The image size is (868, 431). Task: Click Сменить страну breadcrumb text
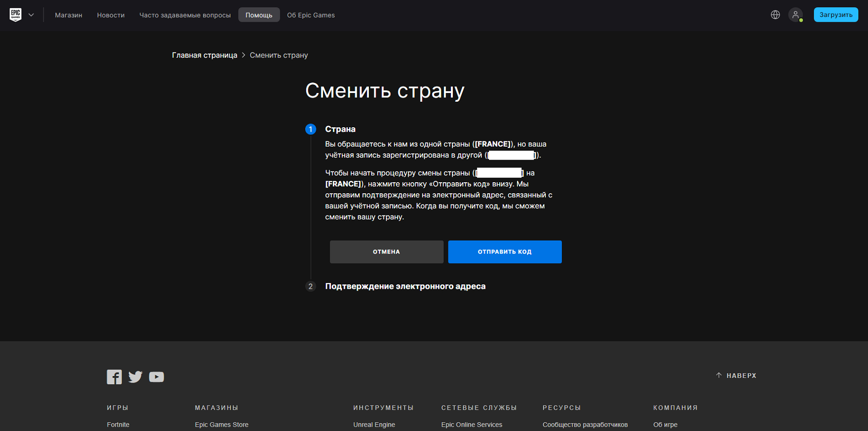279,55
